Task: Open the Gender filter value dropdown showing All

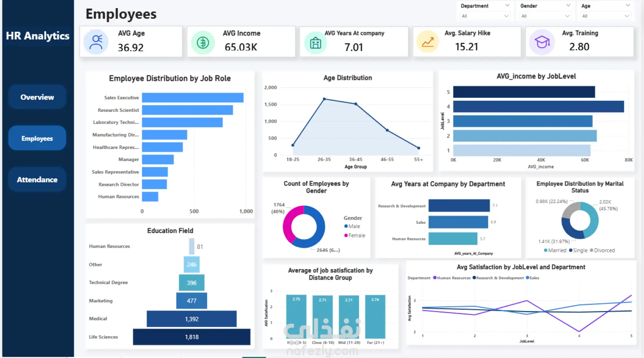Action: [545, 16]
